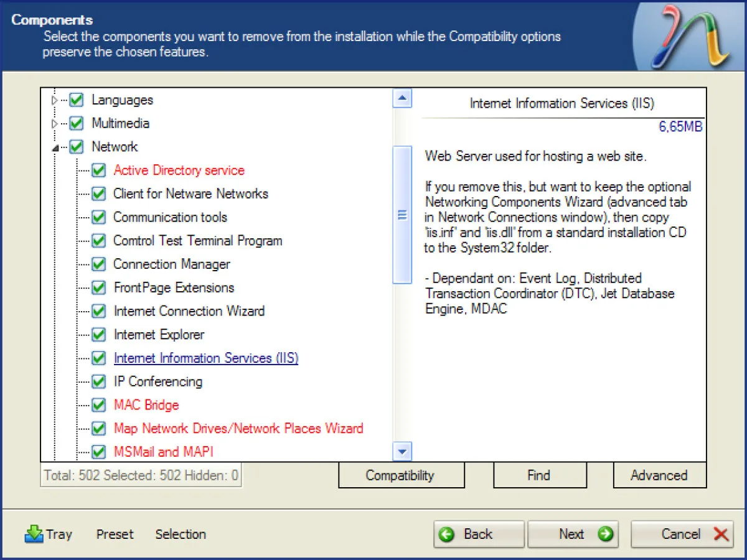Viewport: 747px width, 560px height.
Task: Click the red X Cancel icon
Action: (721, 534)
